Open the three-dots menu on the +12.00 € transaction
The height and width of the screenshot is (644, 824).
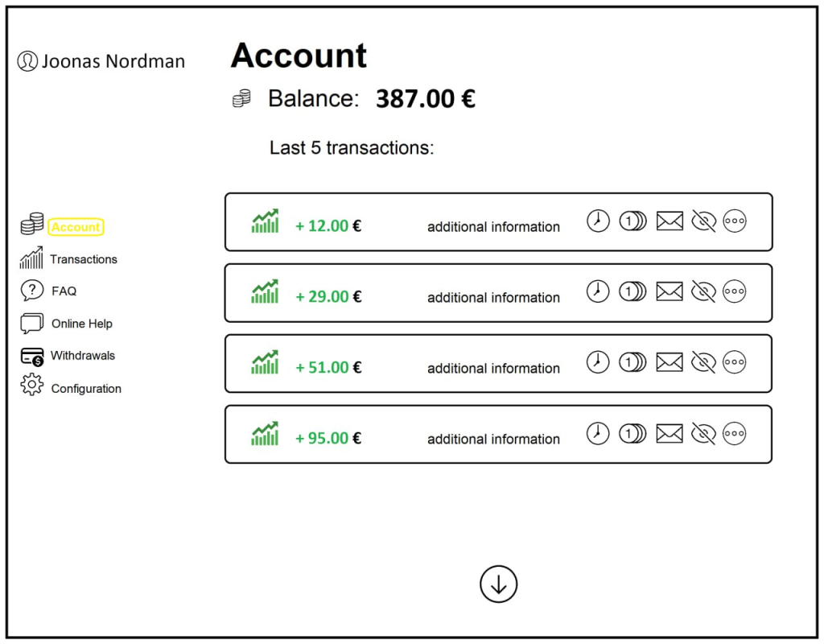pos(735,221)
